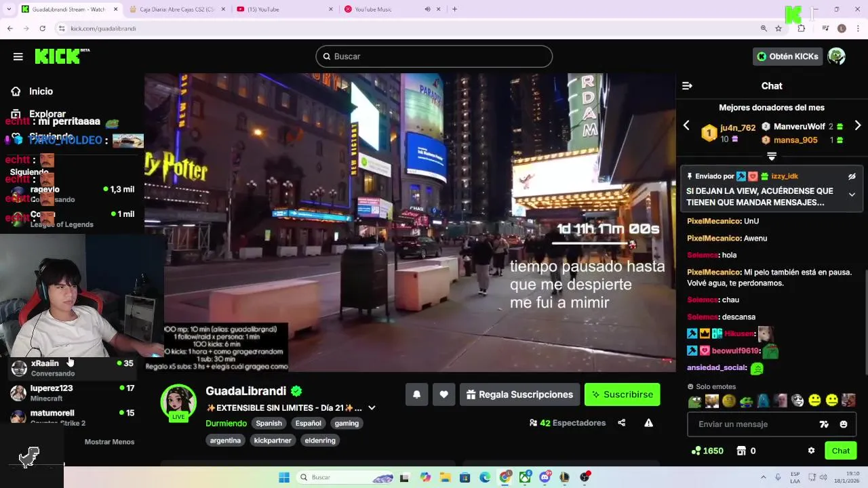
Task: Click the green Suscribirse button
Action: [x=623, y=394]
